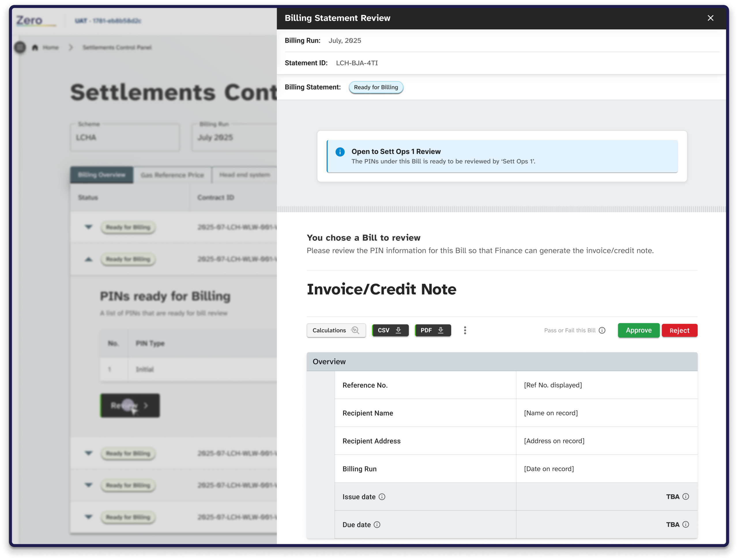Click the Ready for Billing status chip
The height and width of the screenshot is (560, 738).
coord(376,87)
